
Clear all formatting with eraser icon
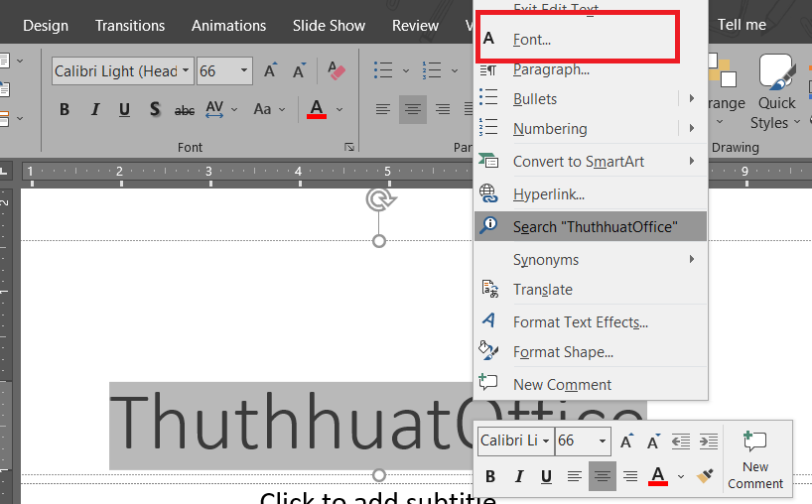pyautogui.click(x=337, y=70)
